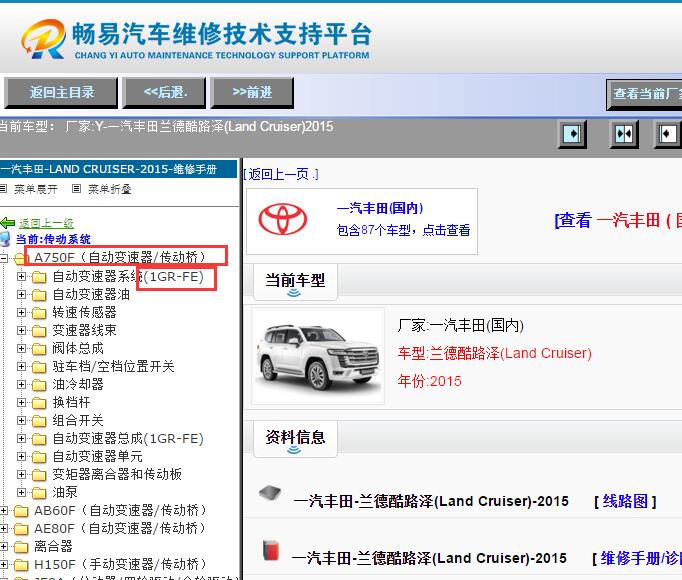Viewport: 682px width, 580px height.
Task: Click the folder icon for 换档杆
Action: pos(39,403)
